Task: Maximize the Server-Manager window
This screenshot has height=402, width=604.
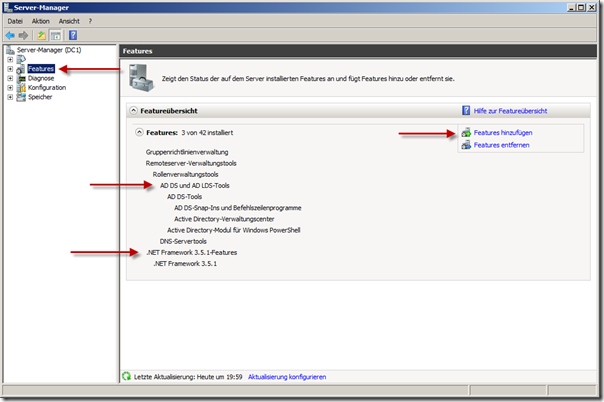Action: pos(581,7)
